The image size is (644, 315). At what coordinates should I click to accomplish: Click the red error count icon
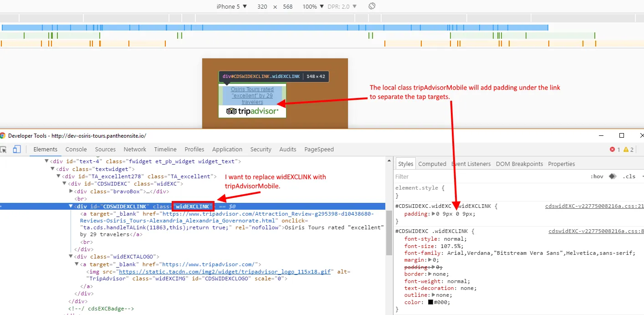click(x=613, y=150)
